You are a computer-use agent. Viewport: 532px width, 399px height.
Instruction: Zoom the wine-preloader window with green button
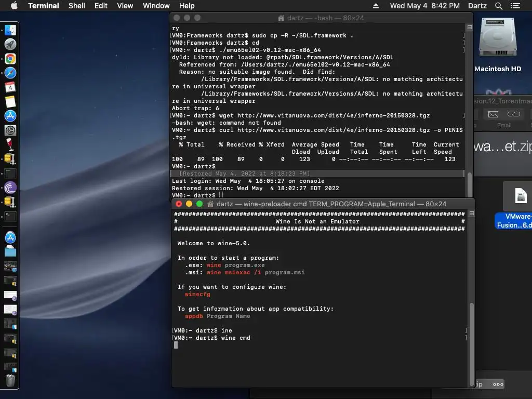click(x=199, y=204)
